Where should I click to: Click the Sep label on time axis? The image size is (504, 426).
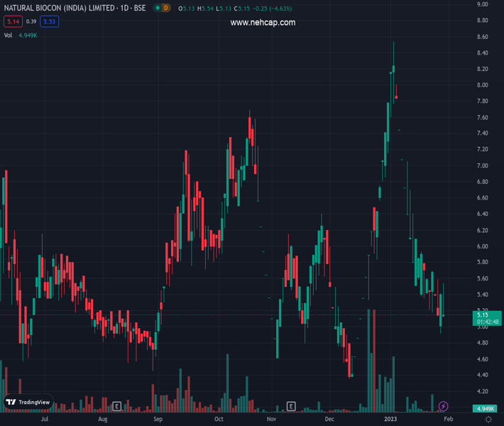[x=158, y=420]
